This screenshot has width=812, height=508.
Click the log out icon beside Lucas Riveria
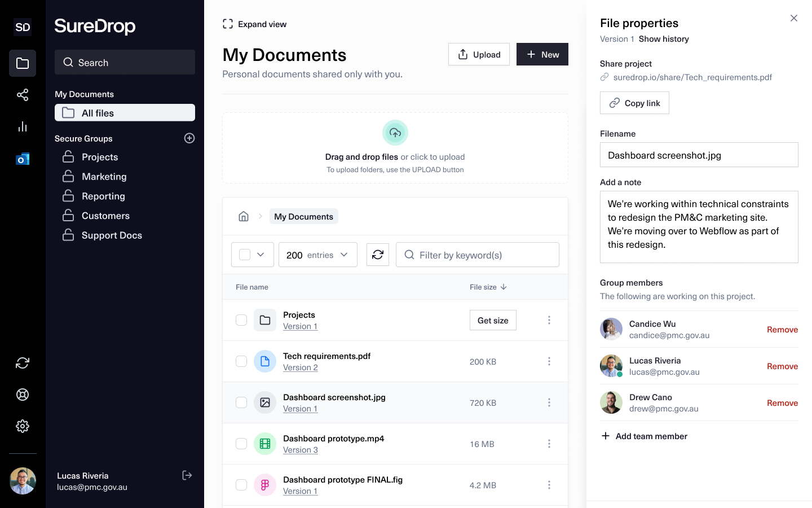[187, 475]
